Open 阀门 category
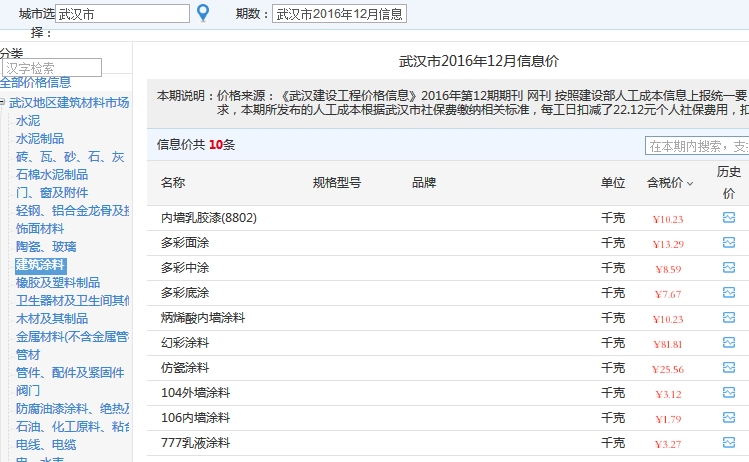 coord(28,391)
